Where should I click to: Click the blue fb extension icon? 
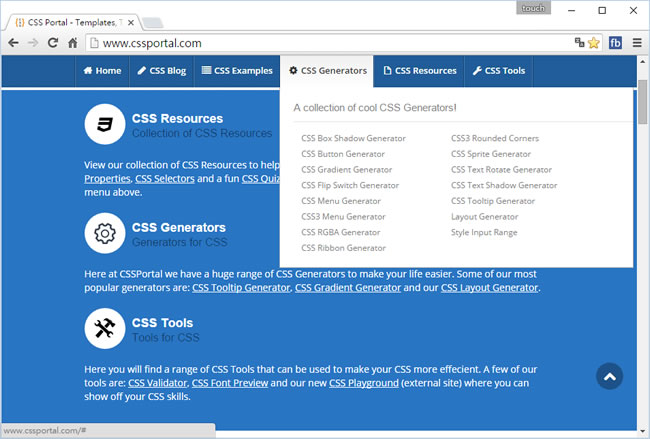pos(615,43)
